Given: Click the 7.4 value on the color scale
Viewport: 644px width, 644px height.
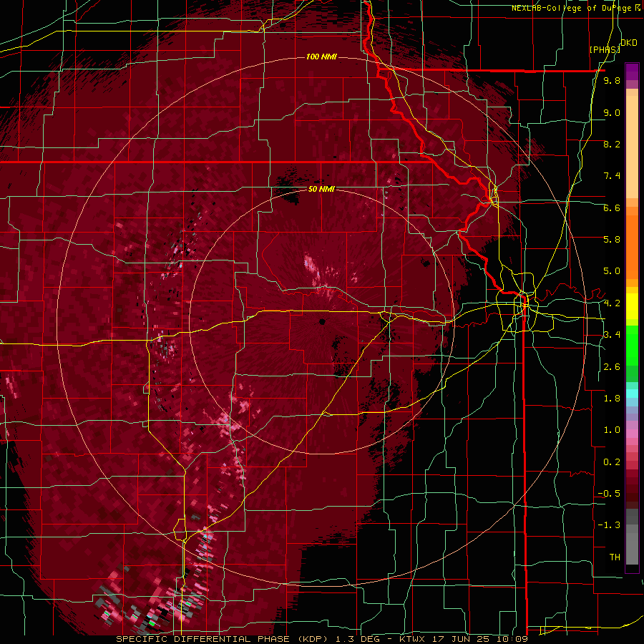Looking at the screenshot, I should pyautogui.click(x=612, y=176).
